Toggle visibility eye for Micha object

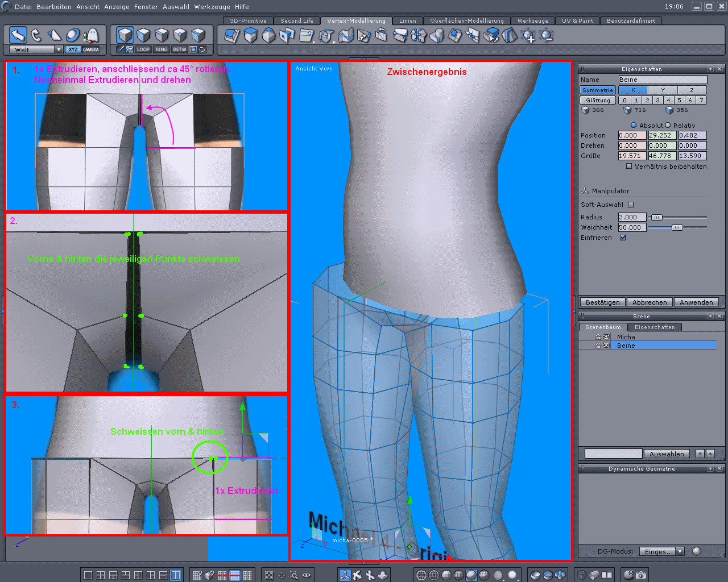[606, 337]
